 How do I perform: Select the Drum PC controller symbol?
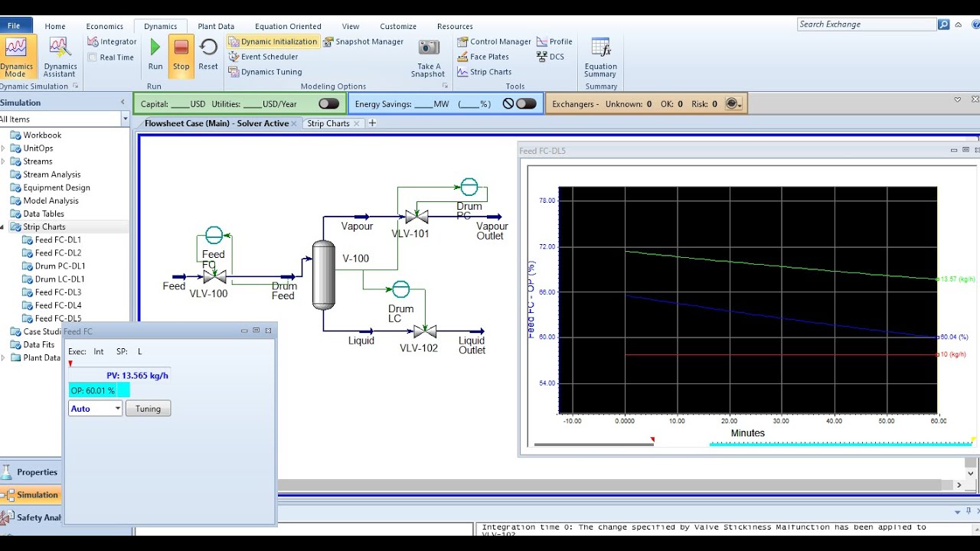click(x=469, y=187)
